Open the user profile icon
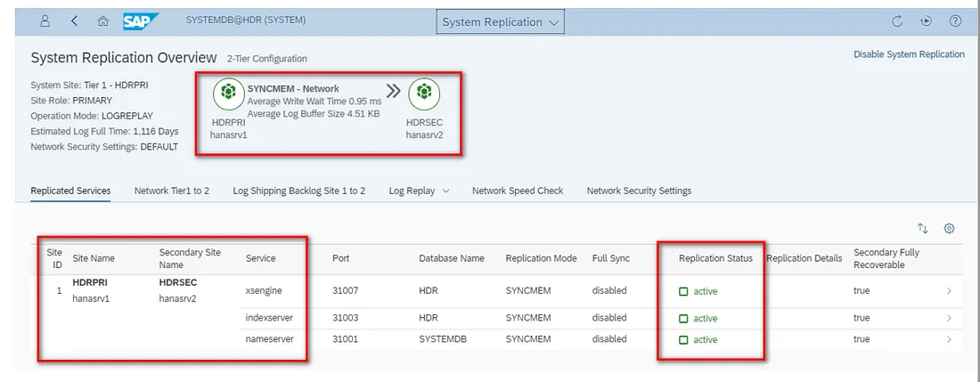The image size is (980, 382). [45, 20]
